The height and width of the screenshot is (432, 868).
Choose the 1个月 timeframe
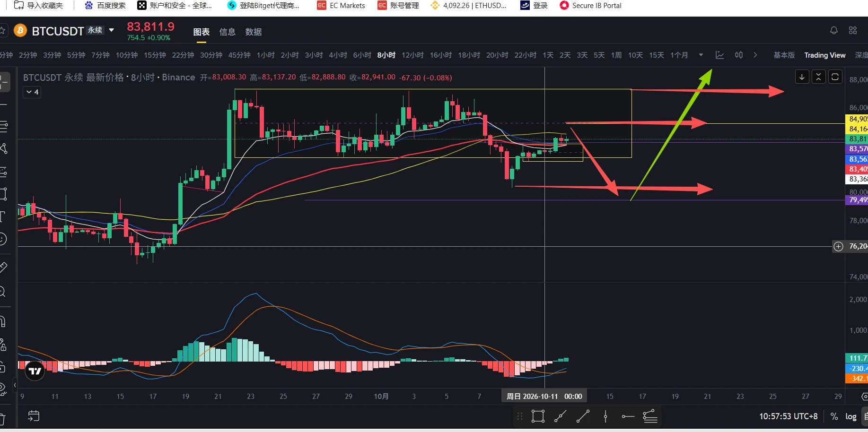[679, 55]
